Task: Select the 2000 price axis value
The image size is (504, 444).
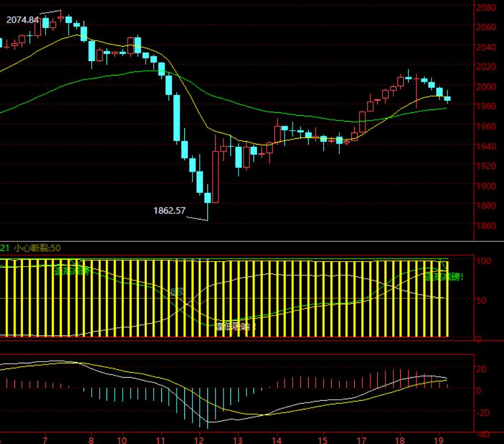Action: pyautogui.click(x=486, y=86)
